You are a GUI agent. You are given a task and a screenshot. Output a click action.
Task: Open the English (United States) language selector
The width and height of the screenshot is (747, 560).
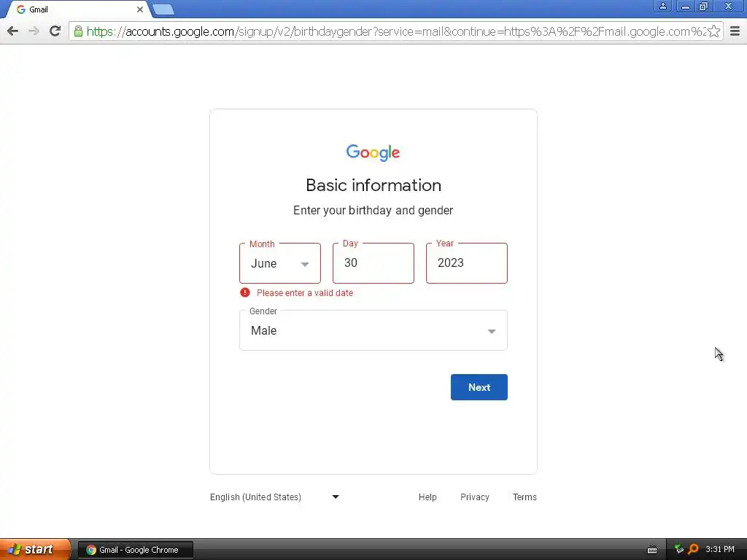(x=275, y=497)
